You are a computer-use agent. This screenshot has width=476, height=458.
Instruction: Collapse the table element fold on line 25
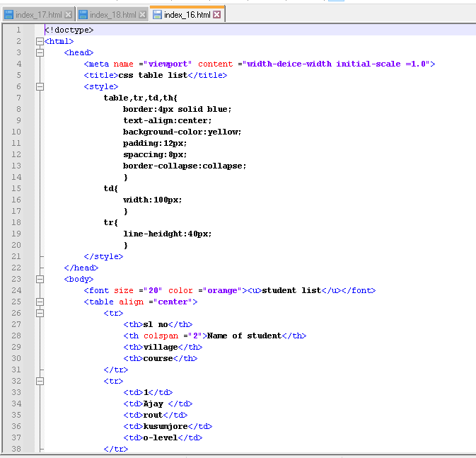[x=40, y=302]
